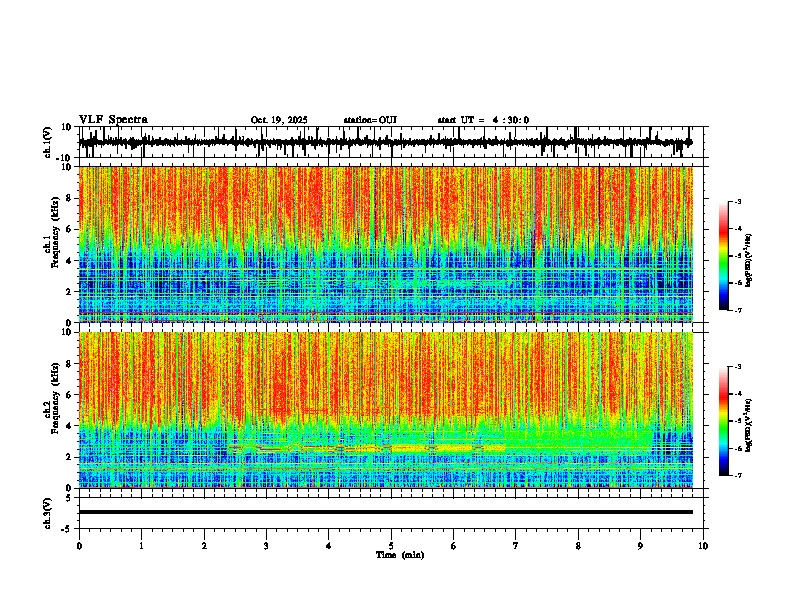Click the "8" tick on the time axis
Screen dimensions: 792x612
click(x=578, y=546)
